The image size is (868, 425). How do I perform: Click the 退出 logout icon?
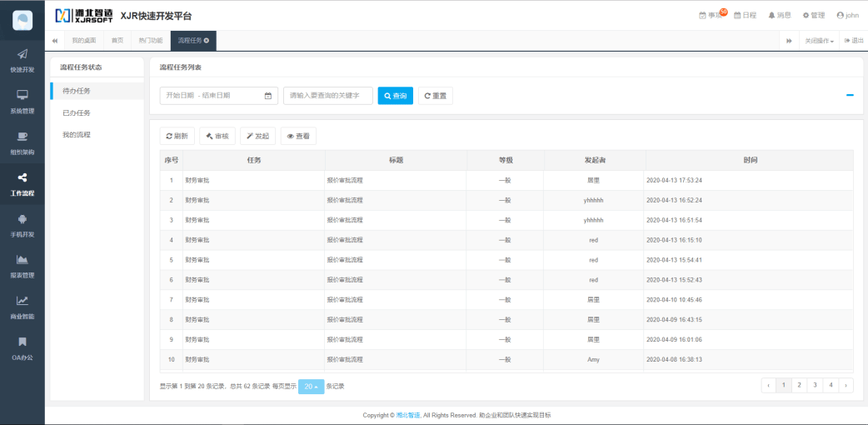coord(854,41)
